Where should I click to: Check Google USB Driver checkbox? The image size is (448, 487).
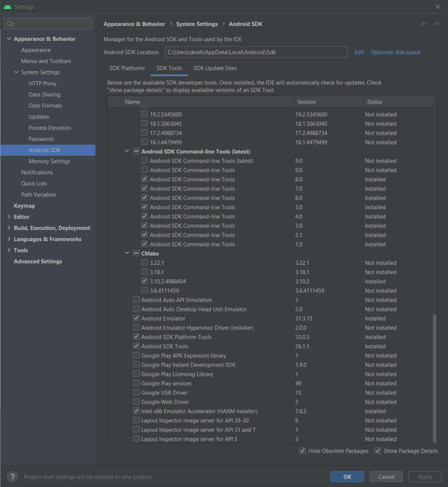[136, 392]
